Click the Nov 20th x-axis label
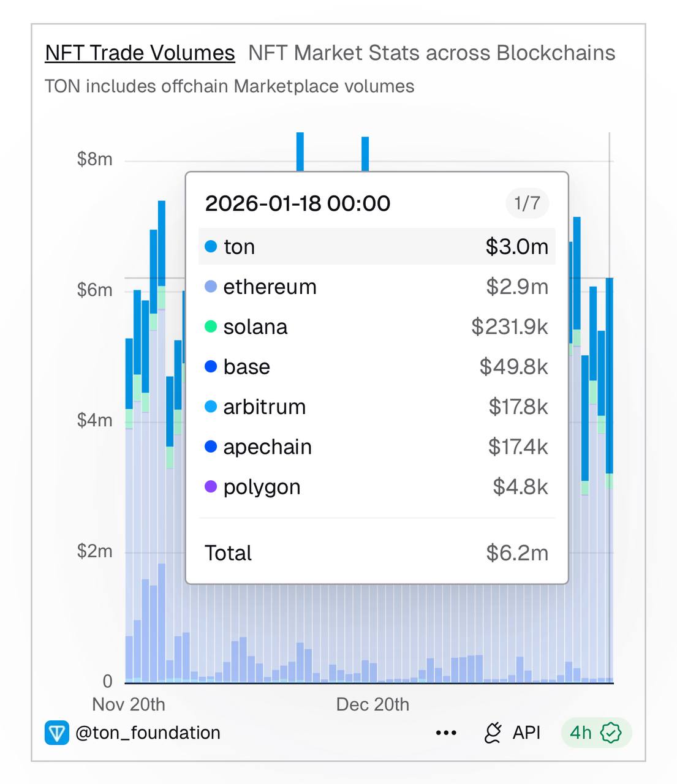This screenshot has height=784, width=677. pos(129,704)
